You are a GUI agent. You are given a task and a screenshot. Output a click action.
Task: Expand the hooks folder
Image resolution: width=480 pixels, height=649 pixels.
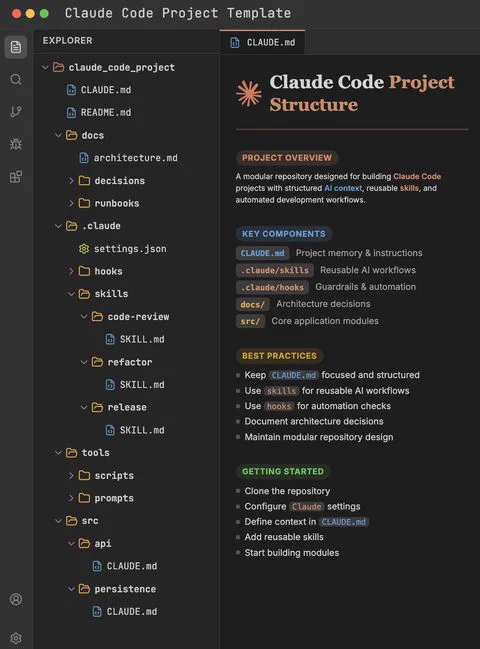coord(71,271)
